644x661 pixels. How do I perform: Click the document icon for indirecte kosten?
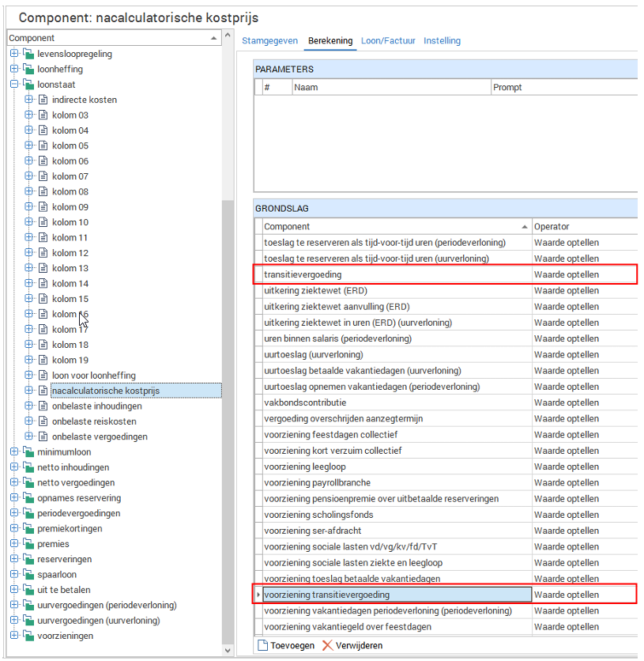pyautogui.click(x=43, y=100)
